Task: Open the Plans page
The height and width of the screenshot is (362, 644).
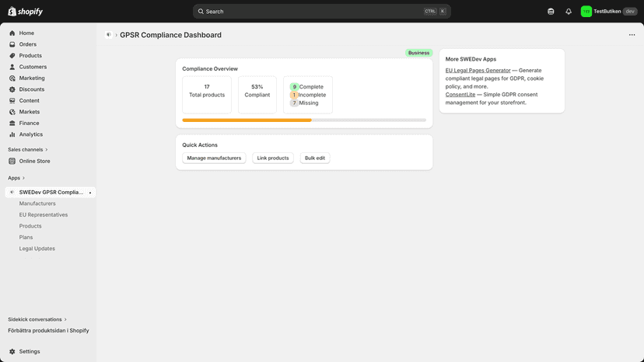Action: click(x=26, y=237)
